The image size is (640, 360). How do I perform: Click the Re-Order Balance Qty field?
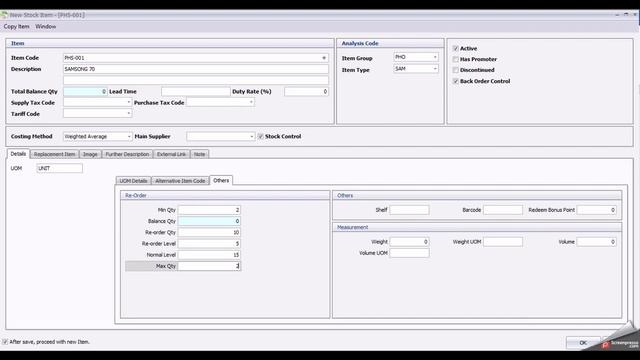click(x=209, y=221)
